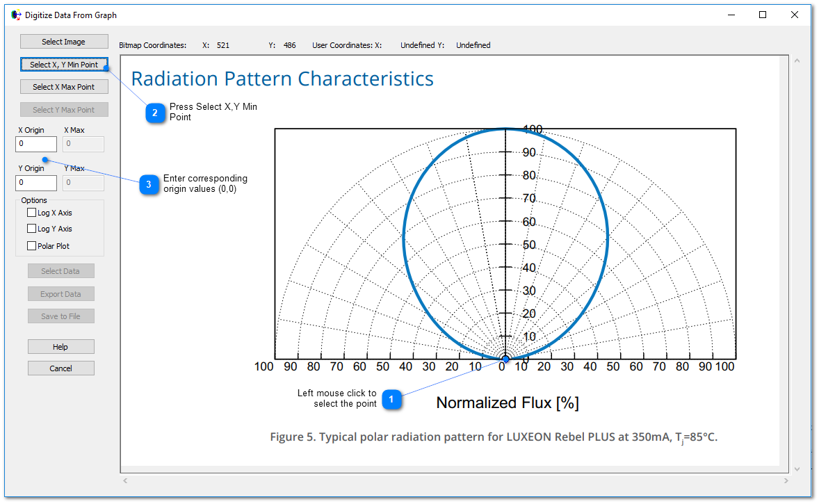The height and width of the screenshot is (504, 819).
Task: Click the Select Image button
Action: coord(64,42)
